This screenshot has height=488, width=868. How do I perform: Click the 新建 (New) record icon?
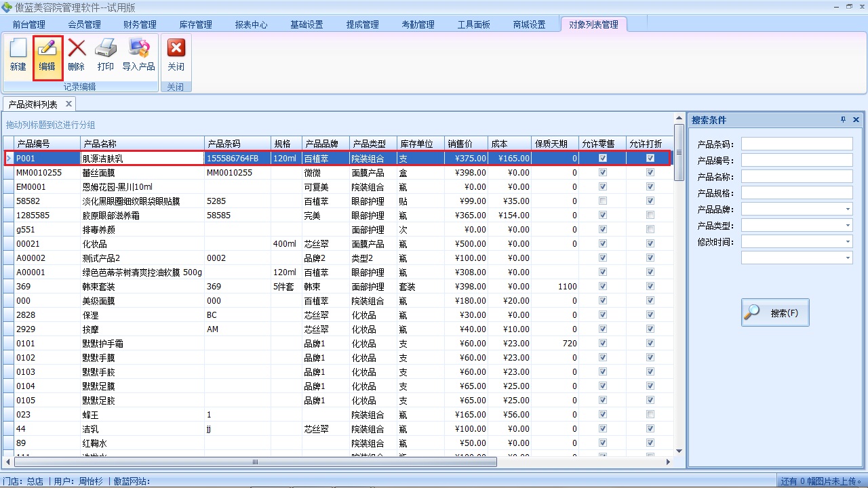click(18, 54)
